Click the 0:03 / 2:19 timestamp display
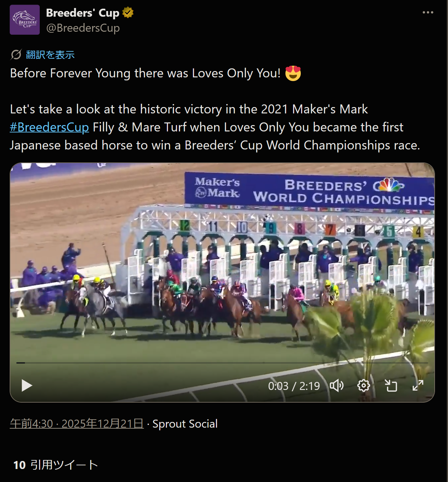Viewport: 448px width, 482px height. [294, 386]
